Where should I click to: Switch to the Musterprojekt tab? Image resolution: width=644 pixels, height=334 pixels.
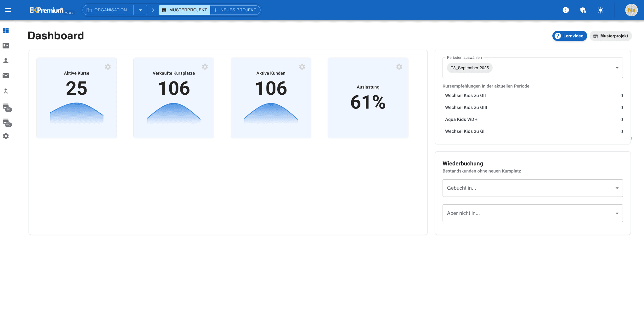pyautogui.click(x=184, y=10)
